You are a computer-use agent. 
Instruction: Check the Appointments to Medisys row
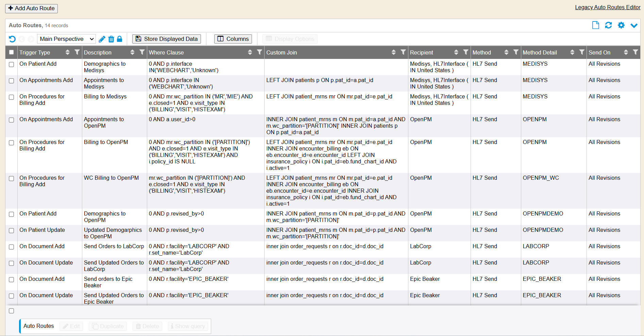pos(12,81)
